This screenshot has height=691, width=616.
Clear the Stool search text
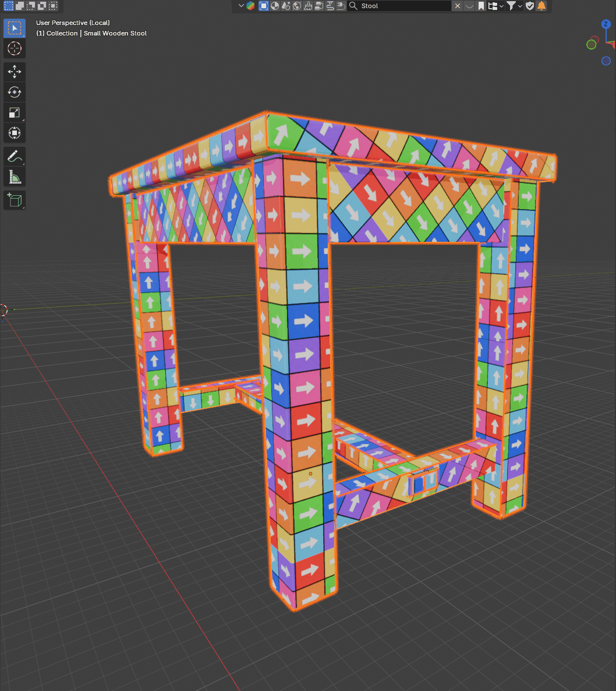click(458, 6)
